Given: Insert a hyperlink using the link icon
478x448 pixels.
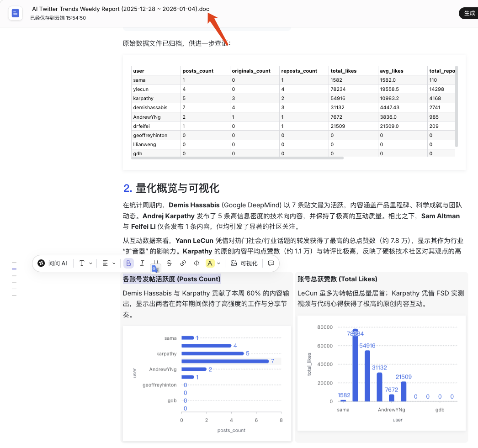Looking at the screenshot, I should [x=183, y=263].
